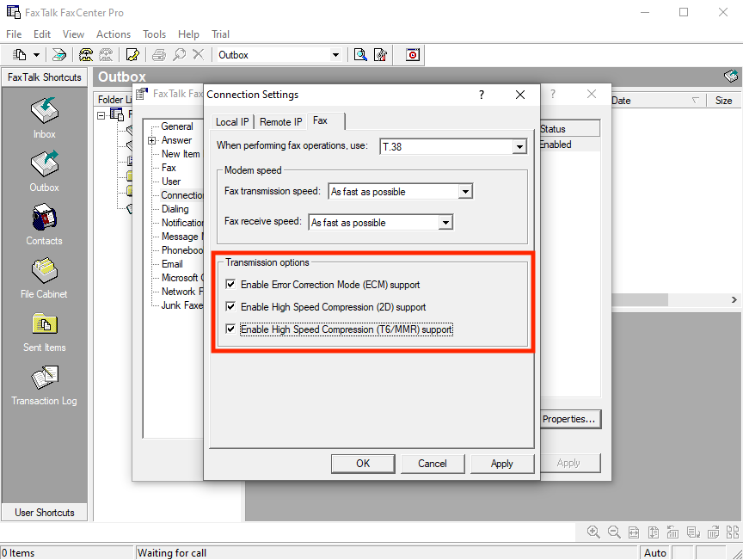Toggle Enable Error Correction Mode (ECM) support

(x=230, y=285)
